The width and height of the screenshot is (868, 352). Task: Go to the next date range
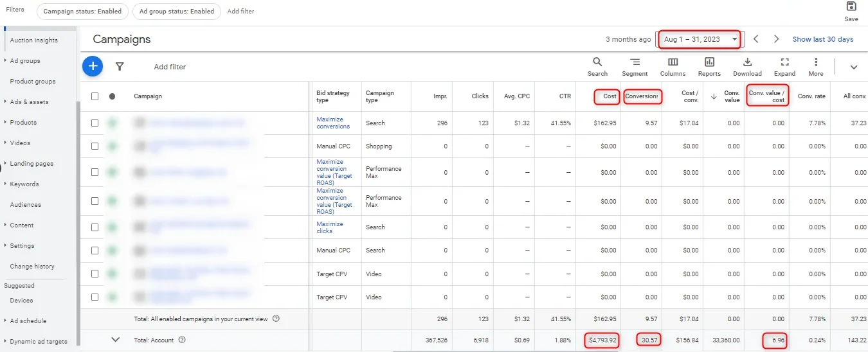(x=777, y=39)
